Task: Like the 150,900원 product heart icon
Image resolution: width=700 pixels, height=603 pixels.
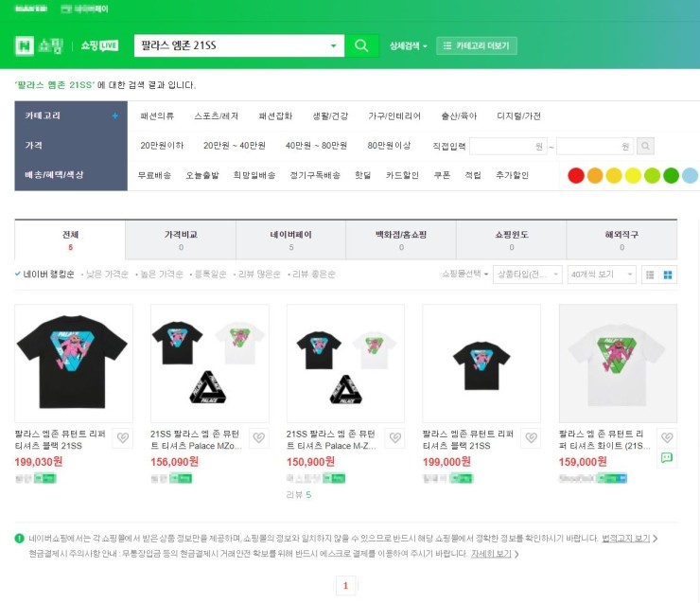Action: click(x=395, y=437)
